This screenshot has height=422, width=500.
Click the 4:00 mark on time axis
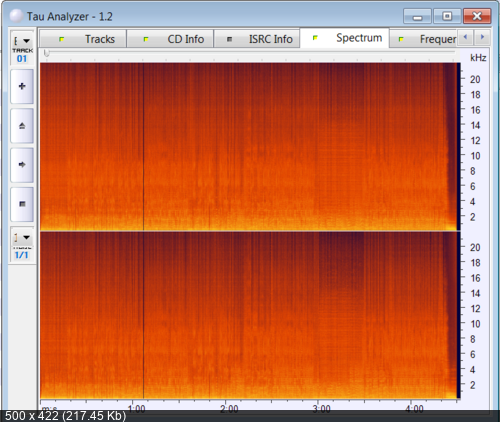coord(414,408)
